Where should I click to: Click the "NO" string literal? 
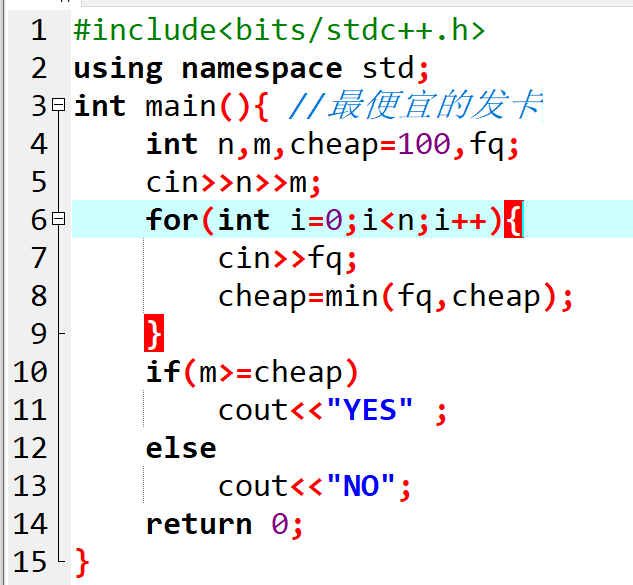pos(361,485)
